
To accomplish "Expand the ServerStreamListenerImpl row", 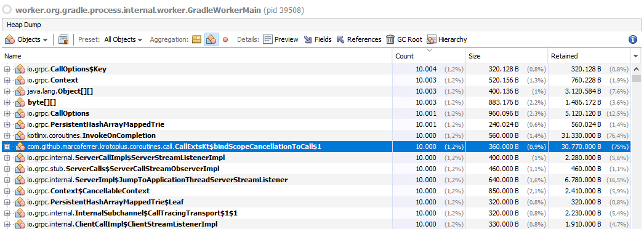I will click(7, 158).
